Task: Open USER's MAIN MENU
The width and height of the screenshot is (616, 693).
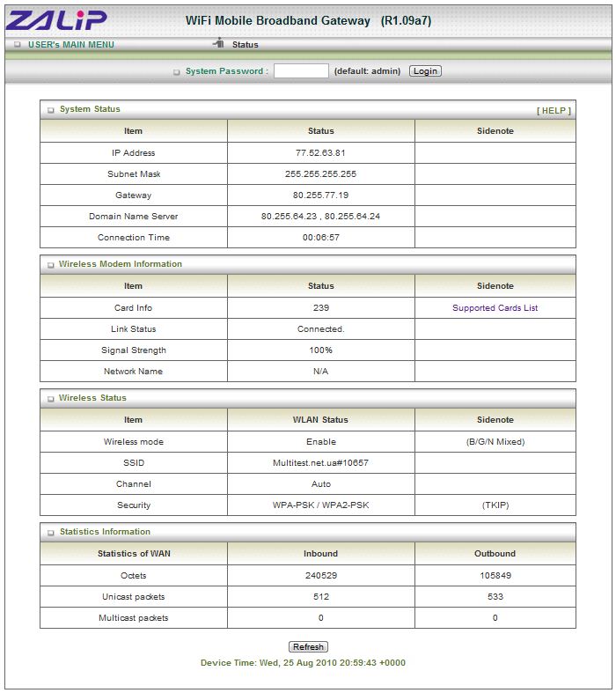Action: tap(71, 45)
